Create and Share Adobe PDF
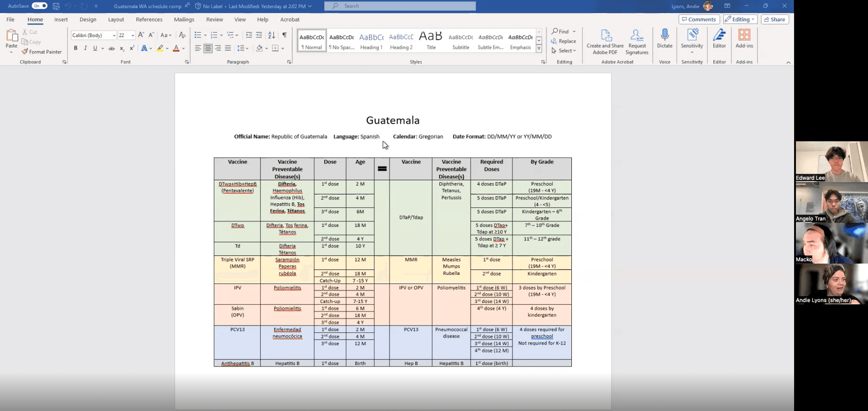The height and width of the screenshot is (411, 868). 605,42
